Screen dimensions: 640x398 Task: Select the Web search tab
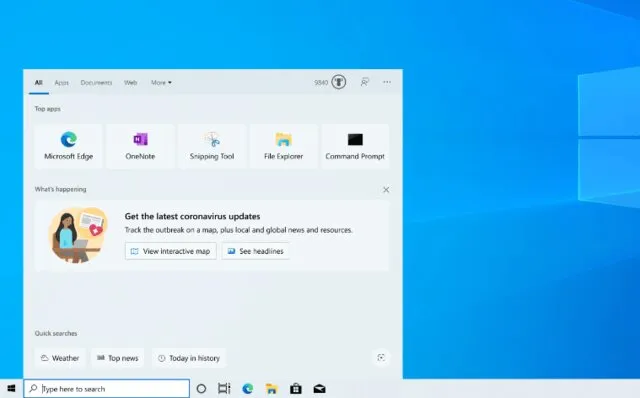click(131, 82)
